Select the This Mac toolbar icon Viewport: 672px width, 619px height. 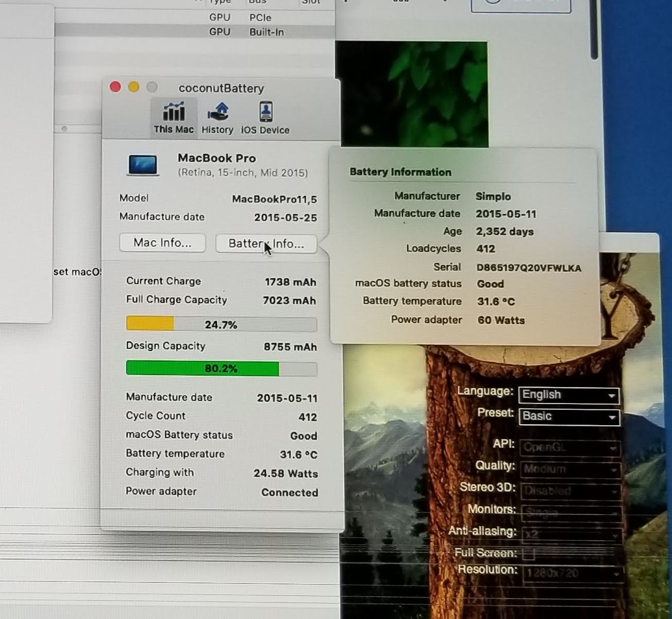tap(173, 118)
